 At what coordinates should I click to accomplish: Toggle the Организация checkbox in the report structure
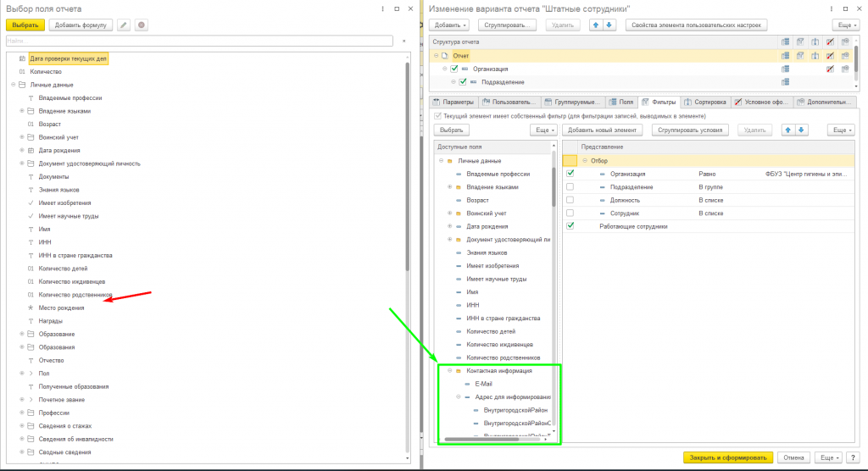pyautogui.click(x=454, y=69)
